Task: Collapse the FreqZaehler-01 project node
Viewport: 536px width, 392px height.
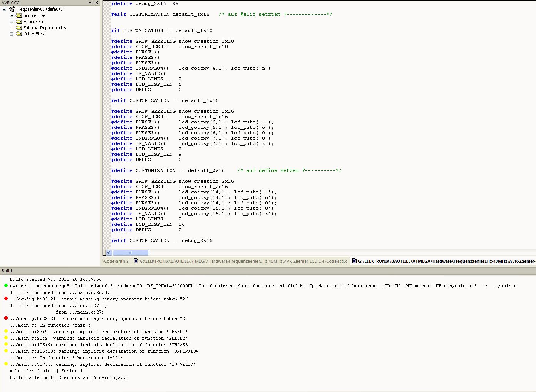Action: click(x=5, y=9)
